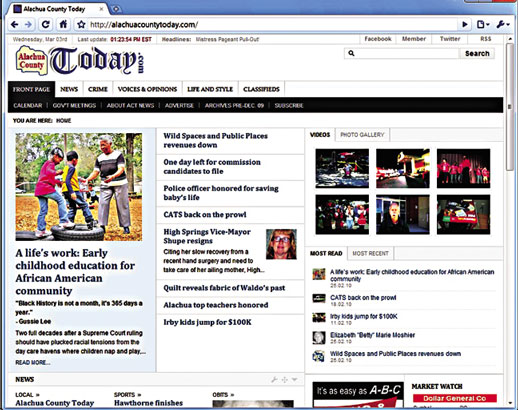The width and height of the screenshot is (518, 410).
Task: Open 'Quilt reveals fabric of Waldo's past'
Action: (x=224, y=288)
